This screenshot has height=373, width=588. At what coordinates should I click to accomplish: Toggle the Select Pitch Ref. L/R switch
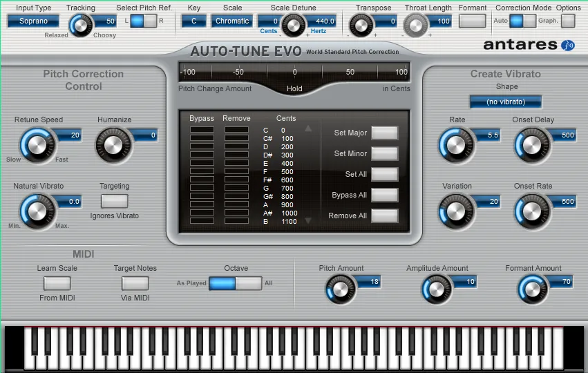144,21
